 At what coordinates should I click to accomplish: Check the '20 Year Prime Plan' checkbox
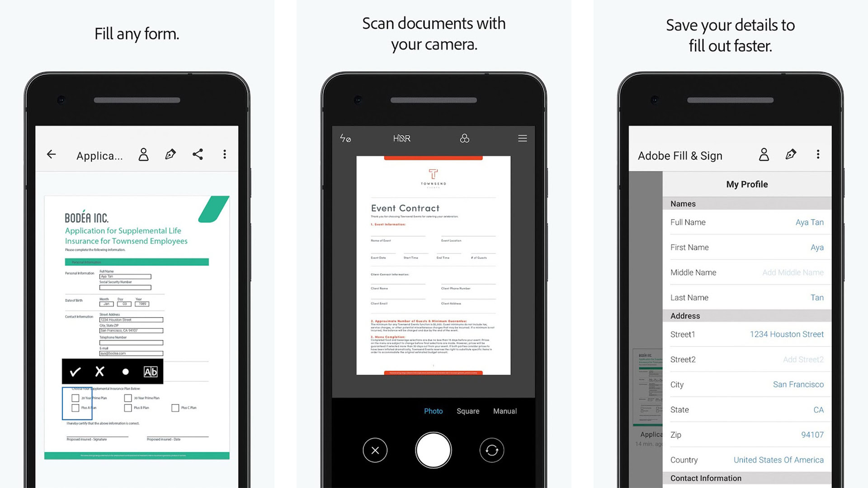tap(75, 398)
